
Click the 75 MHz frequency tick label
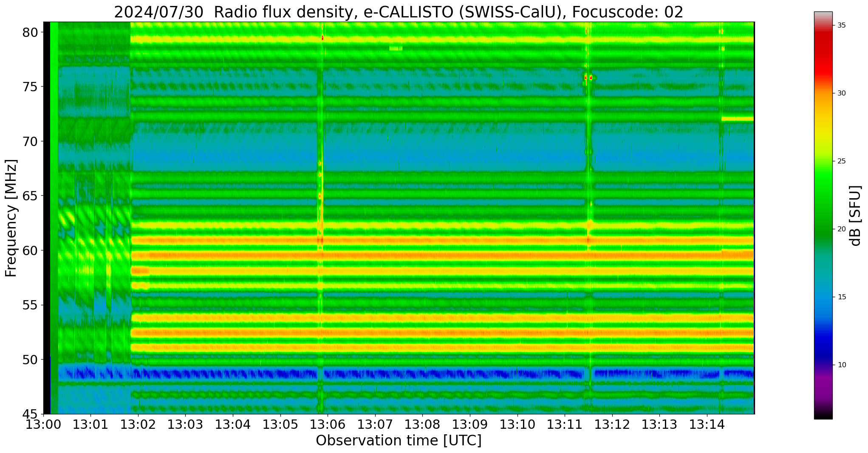30,87
